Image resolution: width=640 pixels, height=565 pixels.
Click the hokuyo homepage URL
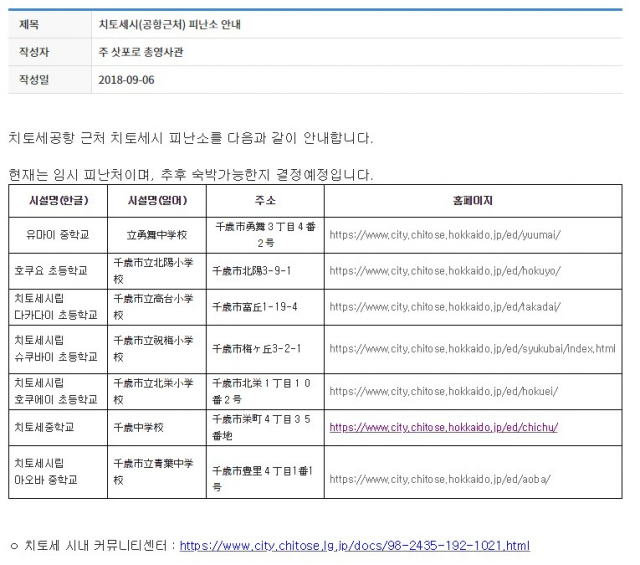(445, 271)
